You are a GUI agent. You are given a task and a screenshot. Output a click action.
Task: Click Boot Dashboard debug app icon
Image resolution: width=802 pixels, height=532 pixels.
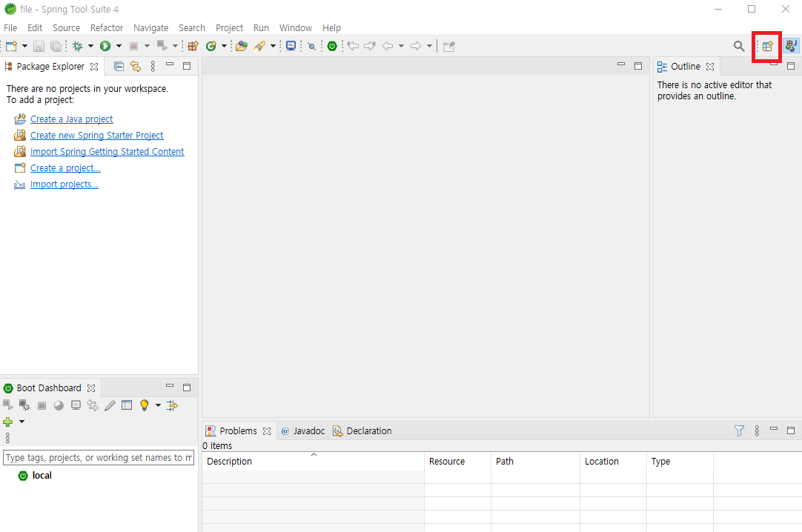click(x=24, y=405)
